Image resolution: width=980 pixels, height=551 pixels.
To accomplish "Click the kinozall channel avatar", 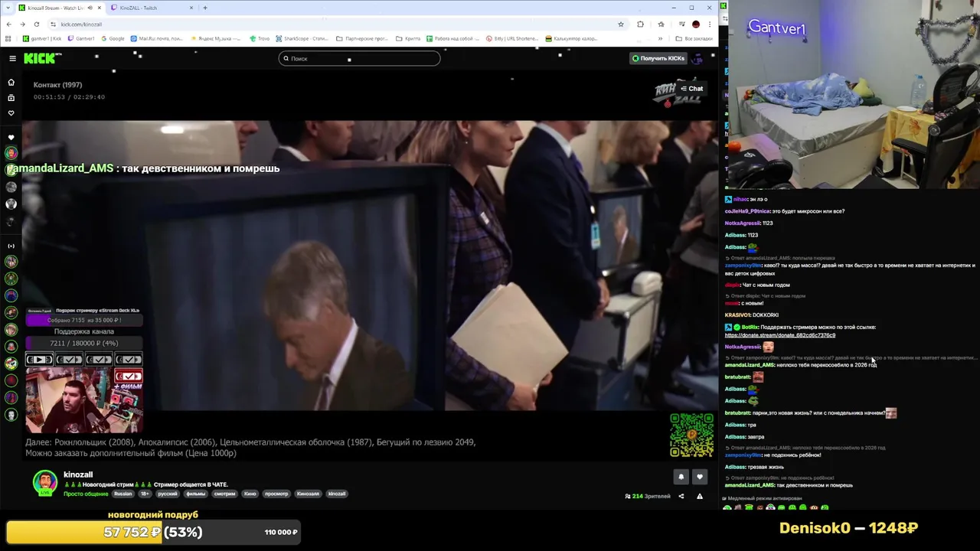I will coord(45,482).
